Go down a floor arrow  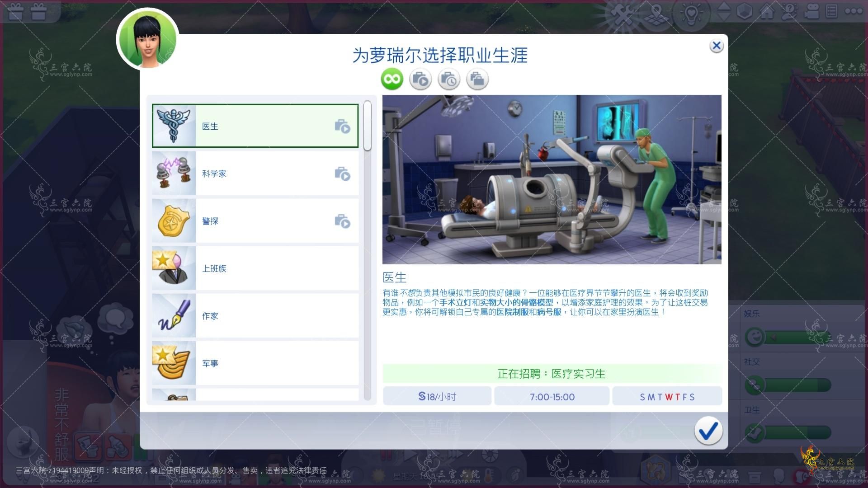point(724,17)
